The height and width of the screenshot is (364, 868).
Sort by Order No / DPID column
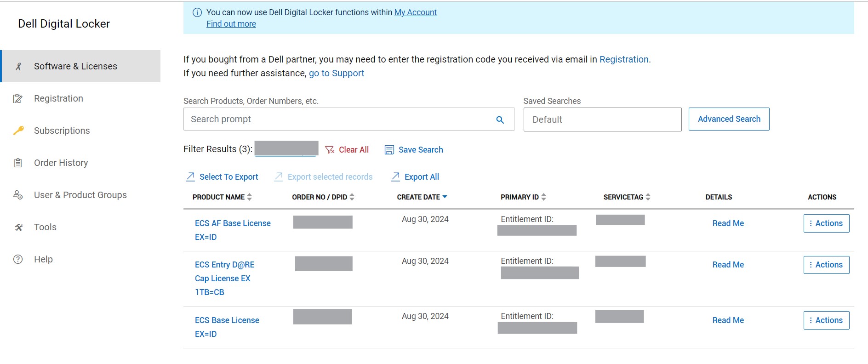point(352,197)
